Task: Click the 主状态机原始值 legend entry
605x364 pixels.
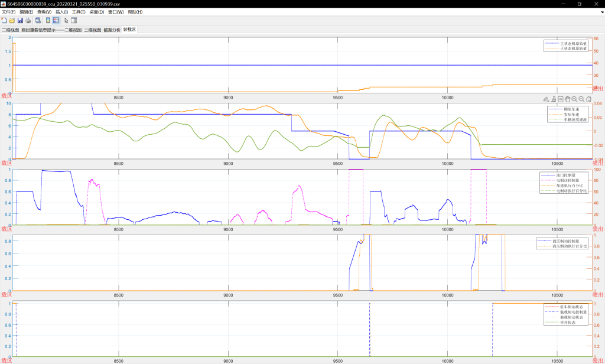Action: pyautogui.click(x=573, y=43)
